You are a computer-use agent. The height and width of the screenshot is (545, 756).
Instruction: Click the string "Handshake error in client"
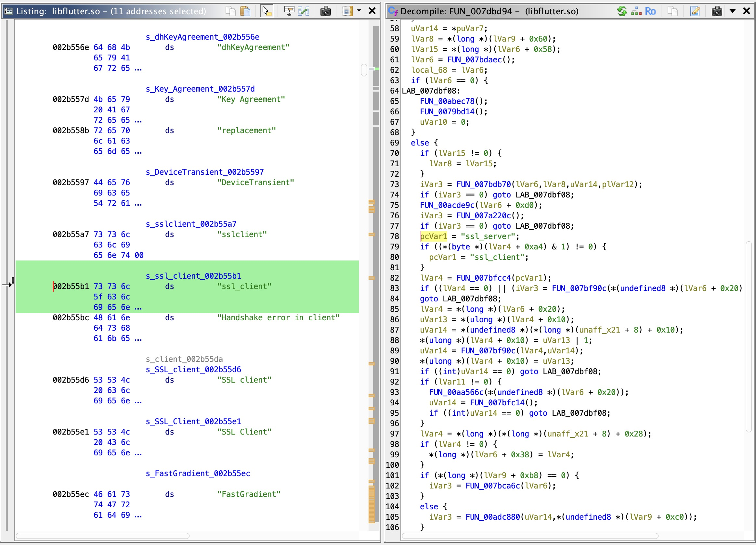pos(278,318)
